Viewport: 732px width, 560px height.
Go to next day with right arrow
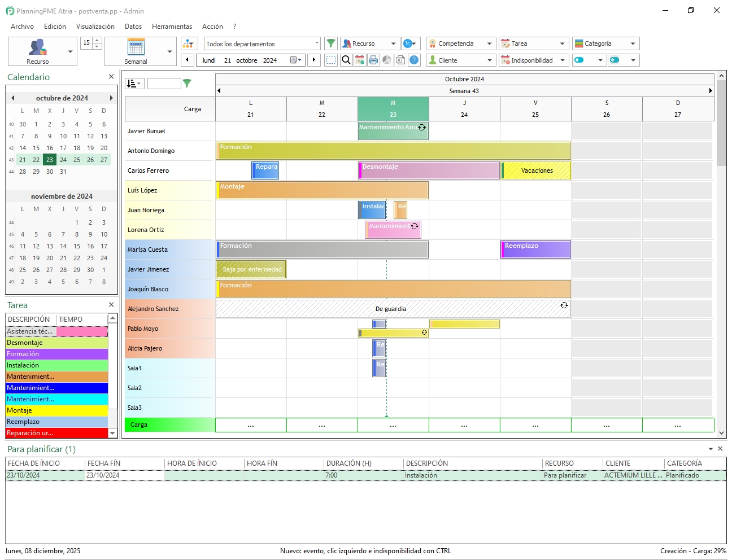coord(314,60)
